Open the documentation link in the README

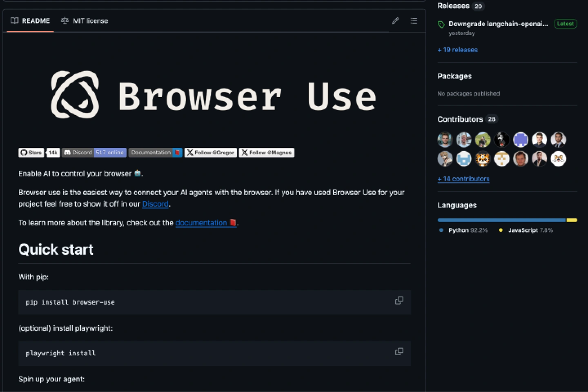tap(206, 223)
